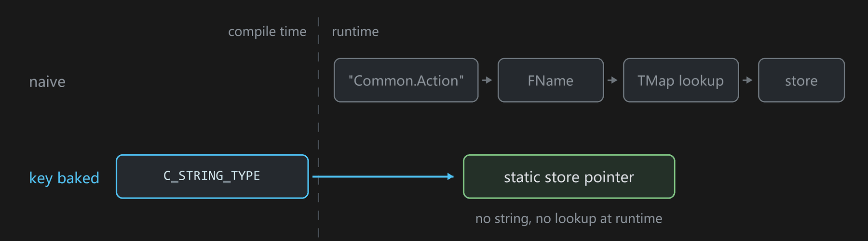The image size is (868, 241).
Task: Click the blue "key baked" row label
Action: (x=64, y=178)
